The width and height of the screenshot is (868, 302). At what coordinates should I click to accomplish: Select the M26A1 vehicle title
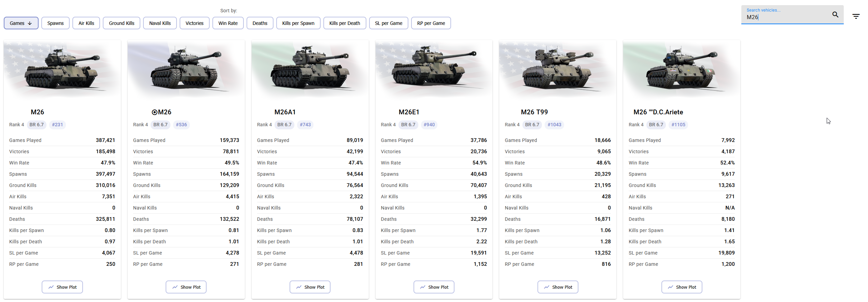click(x=285, y=112)
